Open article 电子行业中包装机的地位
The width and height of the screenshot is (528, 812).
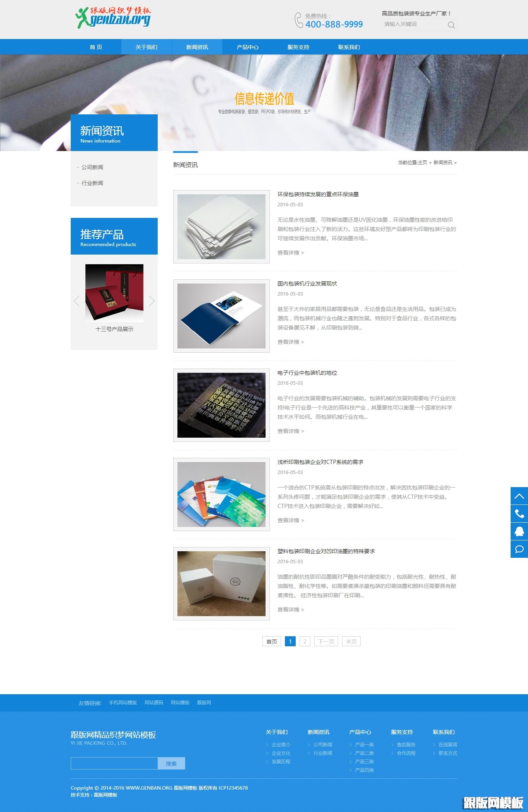tap(307, 373)
